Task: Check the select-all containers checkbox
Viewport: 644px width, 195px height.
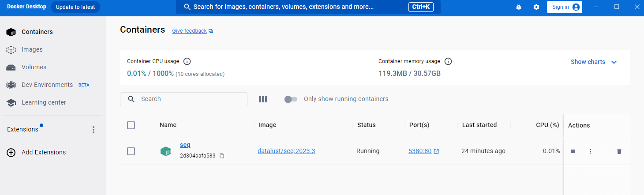Action: coord(131,125)
